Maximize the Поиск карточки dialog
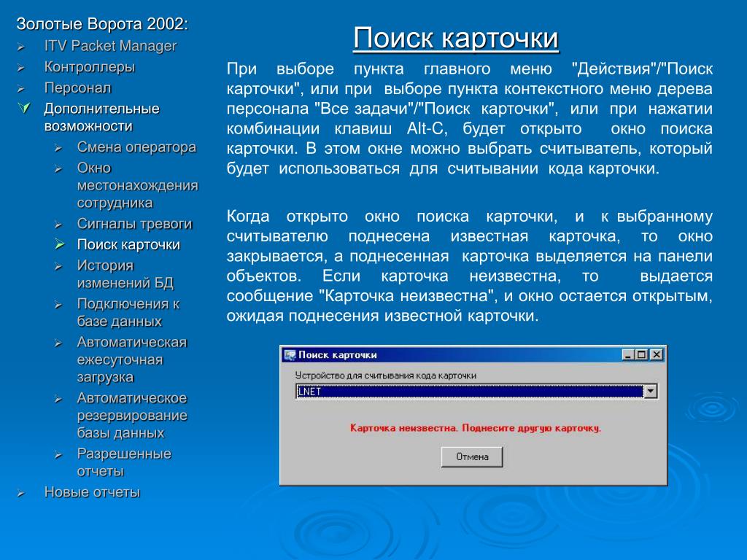Screen dimensions: 747x560 (641, 355)
